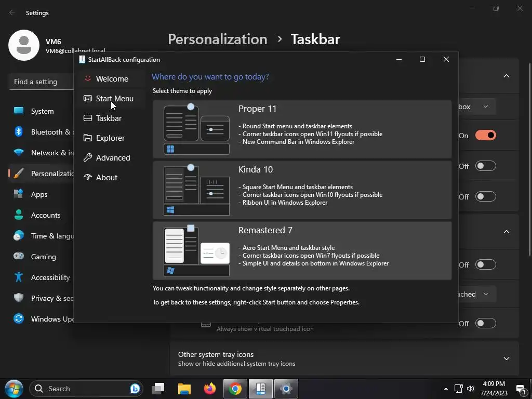Click the Advanced wrench icon
The height and width of the screenshot is (399, 532).
87,157
